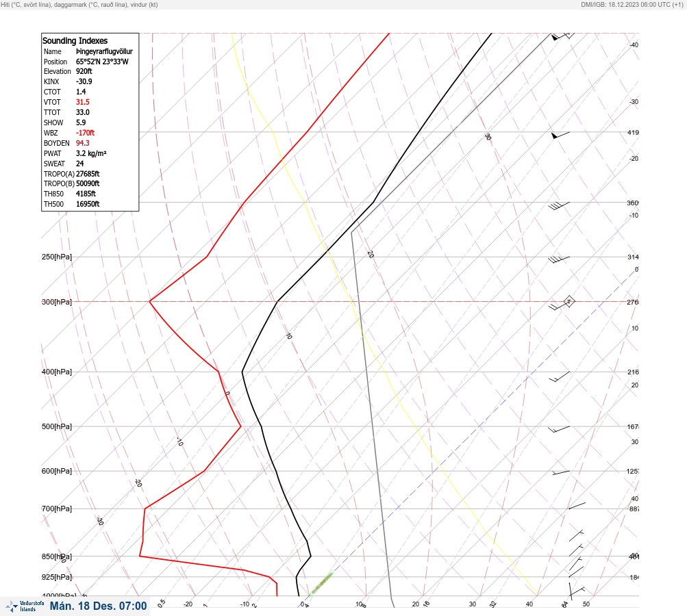Click the '300[hPa]' pressure label
This screenshot has height=616, width=687.
[x=57, y=302]
